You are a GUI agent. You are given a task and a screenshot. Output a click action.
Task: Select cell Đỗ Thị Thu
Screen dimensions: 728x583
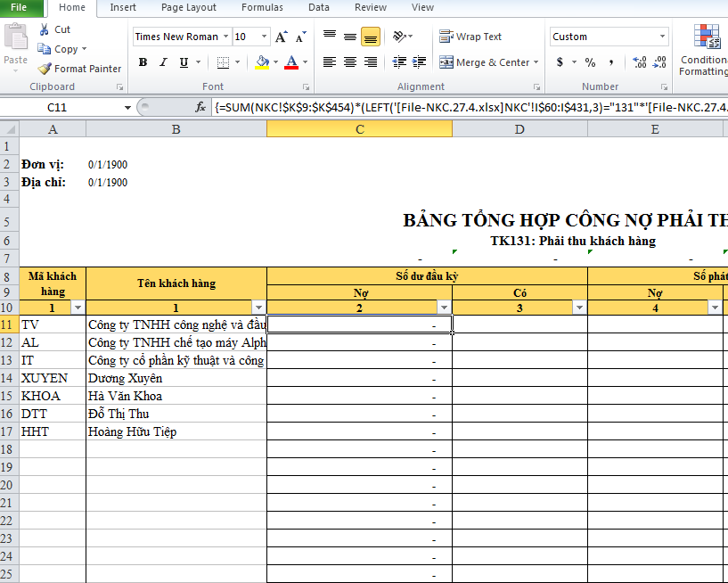pyautogui.click(x=176, y=414)
